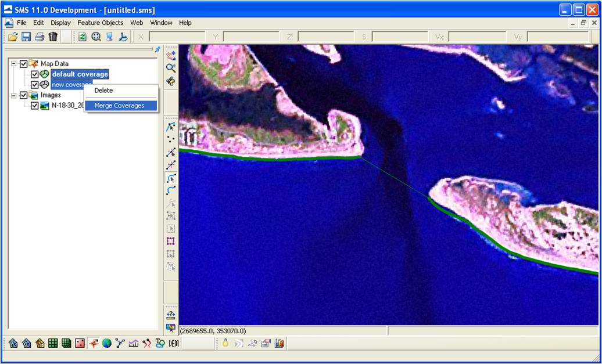Switch to the Mesh module icon

click(13, 344)
